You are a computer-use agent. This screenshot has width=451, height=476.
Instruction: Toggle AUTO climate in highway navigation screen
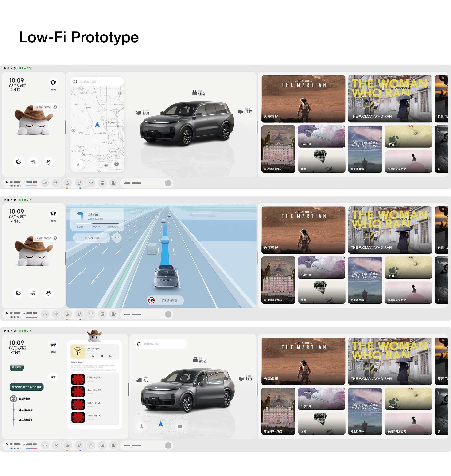point(45,314)
